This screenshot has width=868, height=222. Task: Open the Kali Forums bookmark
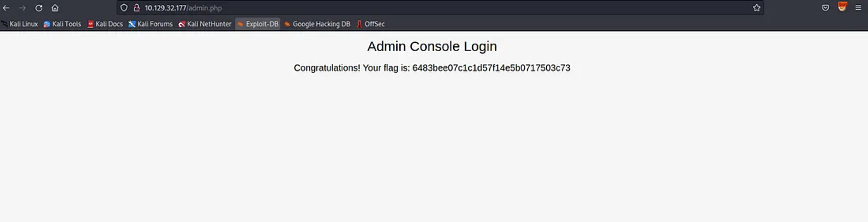150,24
